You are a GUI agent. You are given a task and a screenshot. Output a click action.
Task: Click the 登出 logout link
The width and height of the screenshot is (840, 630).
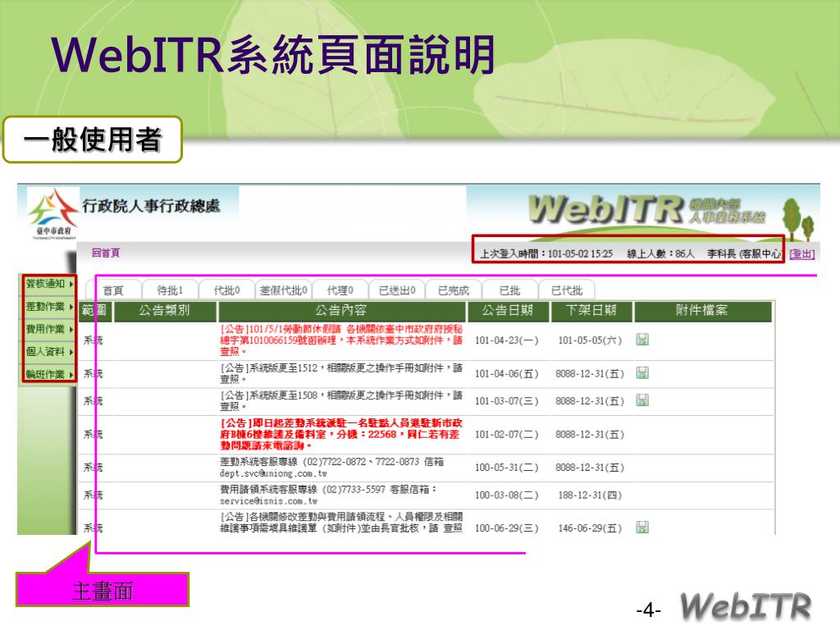tap(802, 254)
